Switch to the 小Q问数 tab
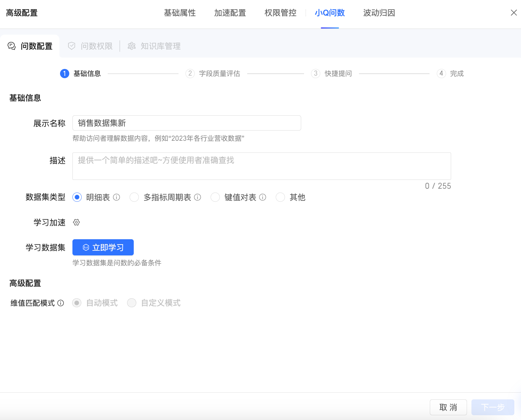 pos(330,13)
